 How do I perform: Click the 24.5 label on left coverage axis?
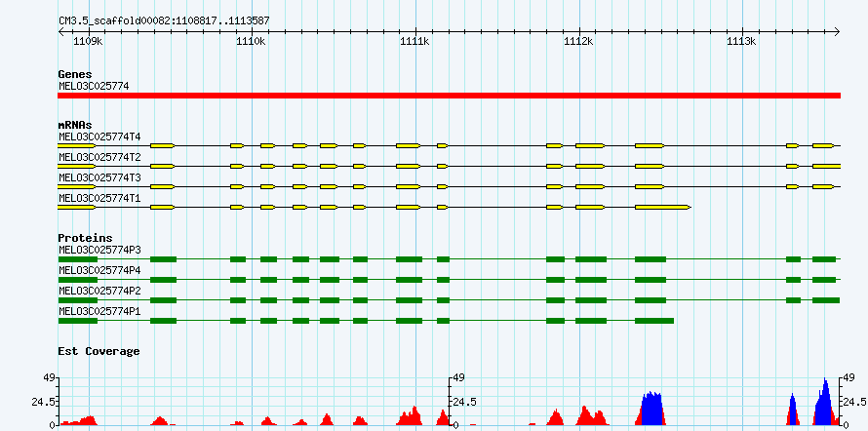(x=42, y=402)
